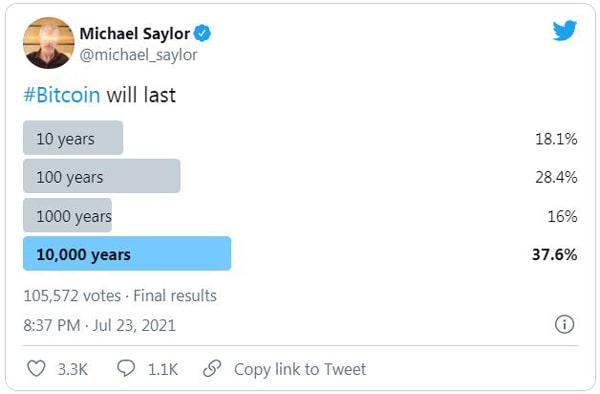600x394 pixels.
Task: Click the chain link icon
Action: click(212, 369)
